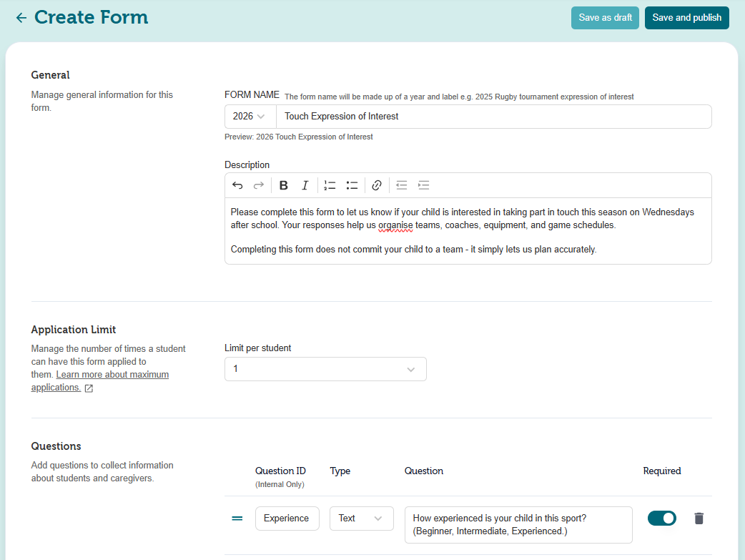Click the redo icon in description toolbar
The height and width of the screenshot is (560, 745).
click(258, 185)
